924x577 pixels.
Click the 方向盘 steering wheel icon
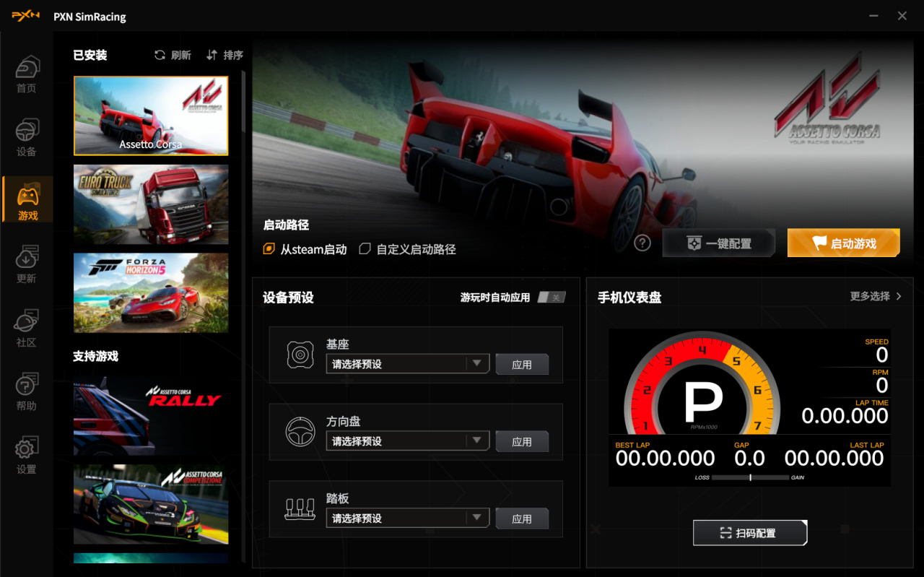[x=300, y=432]
